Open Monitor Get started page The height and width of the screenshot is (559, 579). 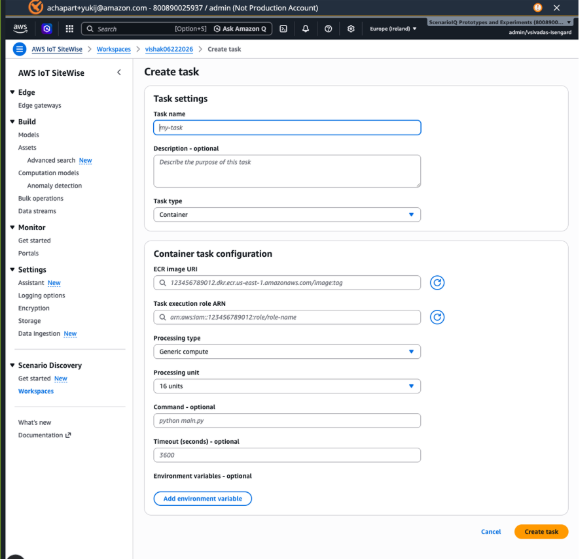[34, 240]
